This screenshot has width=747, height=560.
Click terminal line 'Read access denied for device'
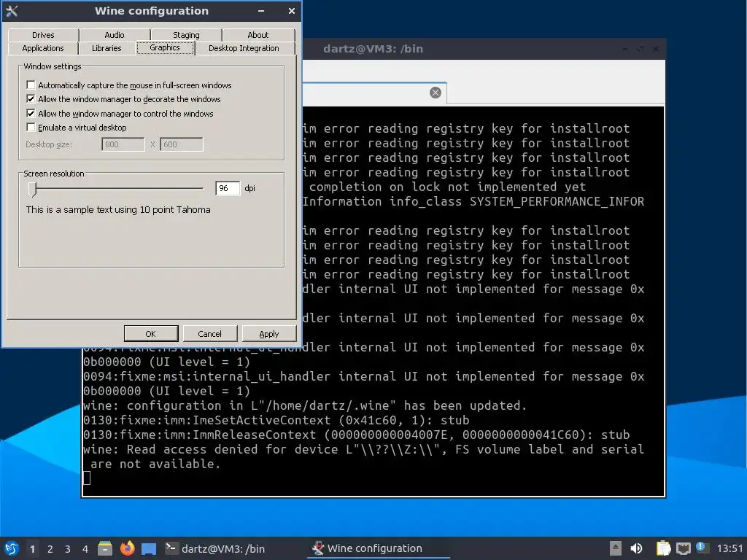363,449
